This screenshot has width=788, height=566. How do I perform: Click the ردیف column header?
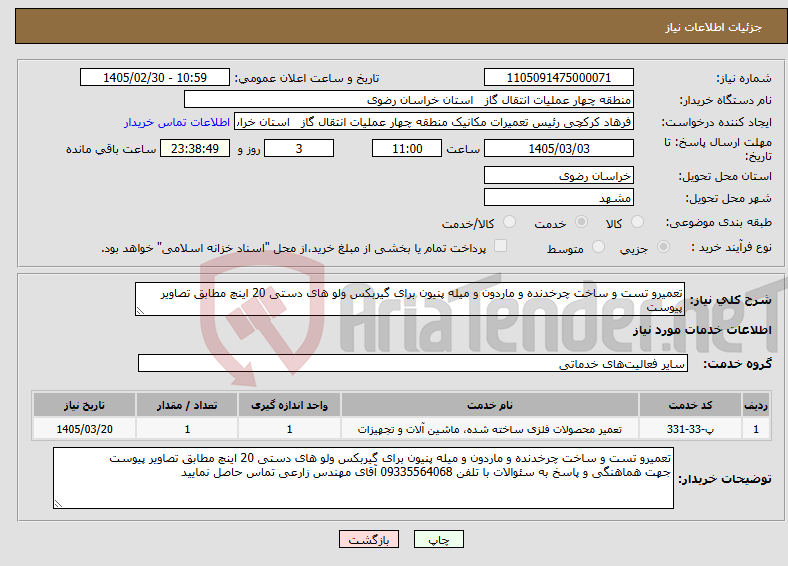[x=756, y=405]
